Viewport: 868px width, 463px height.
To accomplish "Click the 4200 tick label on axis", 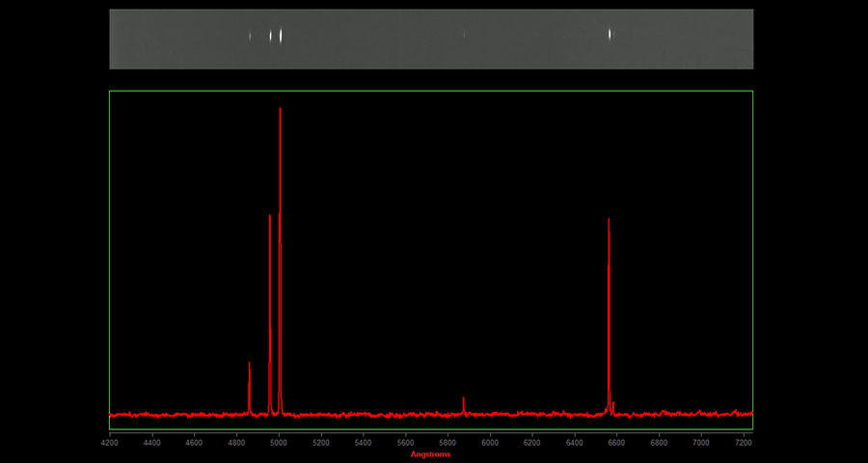I will tap(110, 443).
